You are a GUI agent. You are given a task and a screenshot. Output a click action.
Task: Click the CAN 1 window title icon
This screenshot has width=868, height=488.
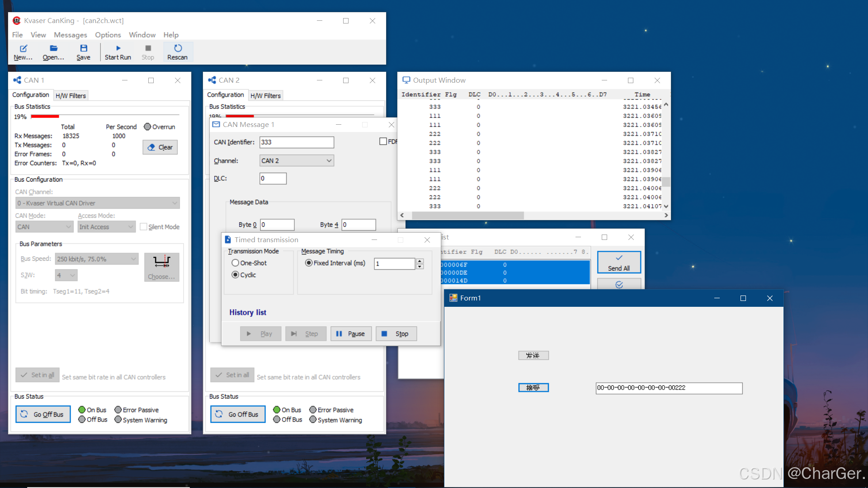pyautogui.click(x=17, y=80)
